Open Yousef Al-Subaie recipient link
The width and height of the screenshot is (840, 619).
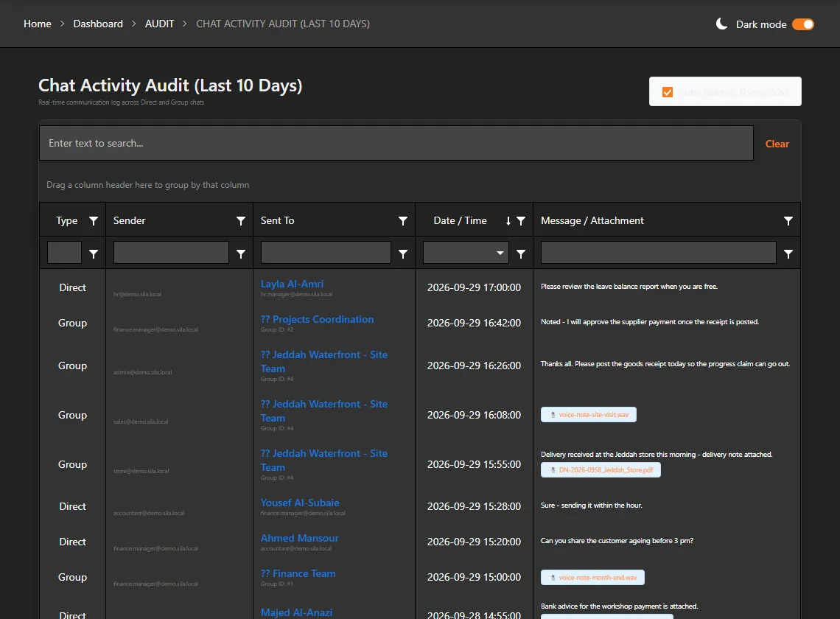click(x=300, y=503)
